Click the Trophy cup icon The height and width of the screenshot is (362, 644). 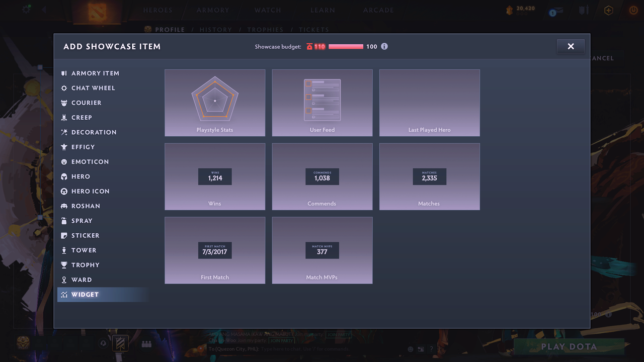(64, 265)
